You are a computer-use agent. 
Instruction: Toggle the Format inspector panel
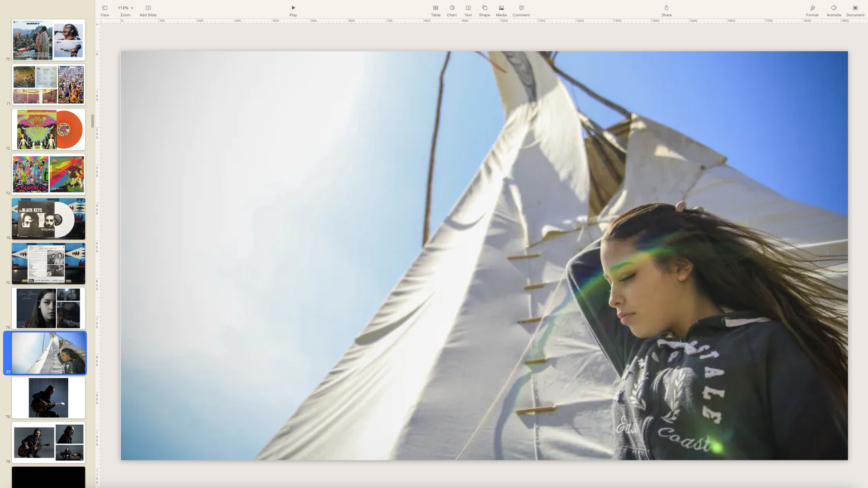click(812, 8)
